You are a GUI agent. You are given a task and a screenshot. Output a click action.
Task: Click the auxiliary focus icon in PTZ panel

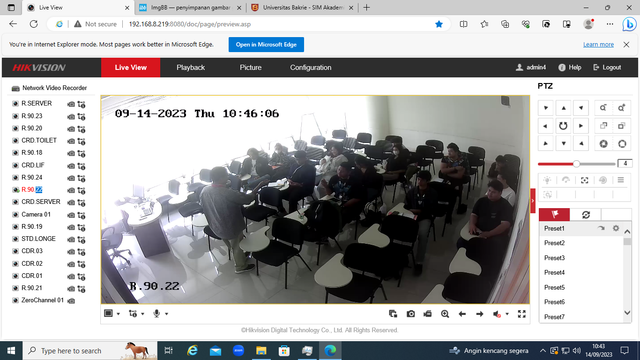pyautogui.click(x=584, y=180)
